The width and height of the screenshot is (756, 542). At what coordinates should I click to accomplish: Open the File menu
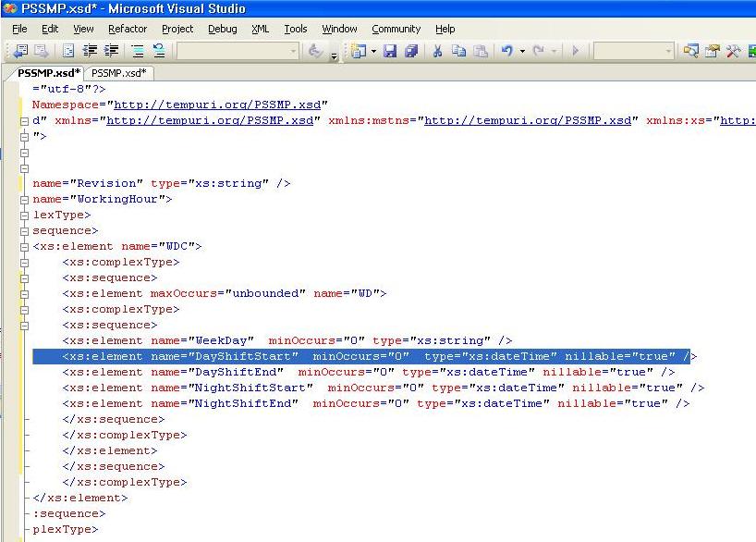(x=19, y=29)
